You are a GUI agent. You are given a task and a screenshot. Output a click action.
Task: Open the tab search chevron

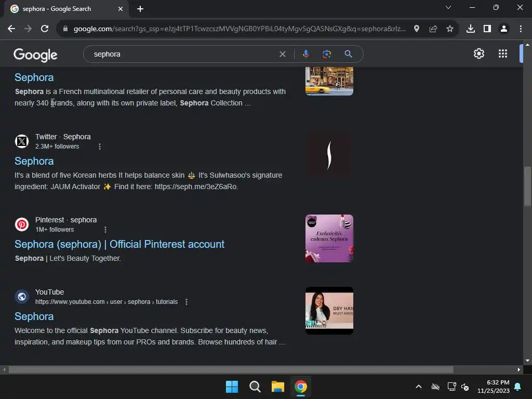point(448,7)
